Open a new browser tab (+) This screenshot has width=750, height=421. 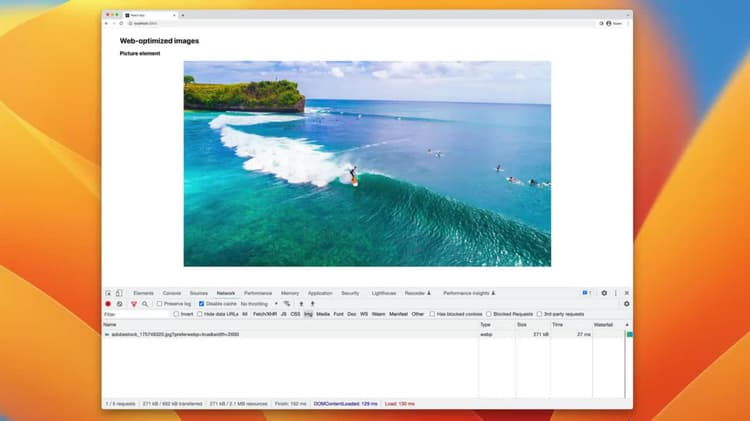point(183,15)
